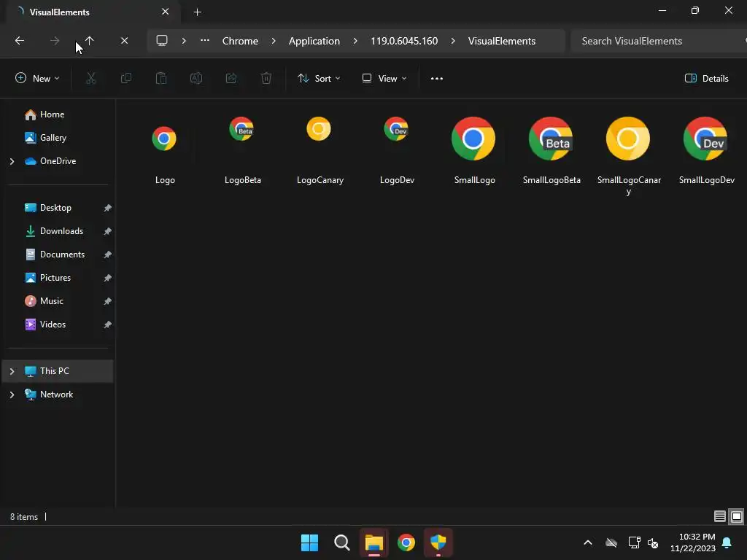This screenshot has width=747, height=560.
Task: Go to 119.0.6045.160 in breadcrumb
Action: pos(404,41)
